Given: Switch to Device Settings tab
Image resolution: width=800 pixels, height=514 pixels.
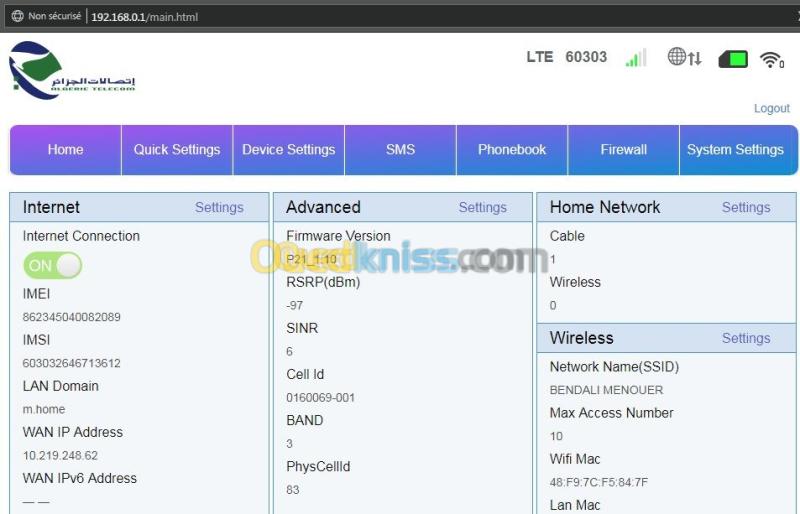Looking at the screenshot, I should coord(289,150).
